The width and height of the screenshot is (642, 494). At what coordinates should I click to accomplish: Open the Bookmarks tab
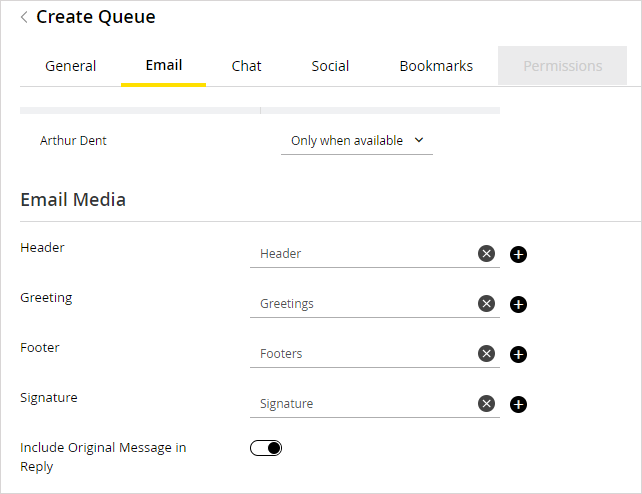(436, 66)
